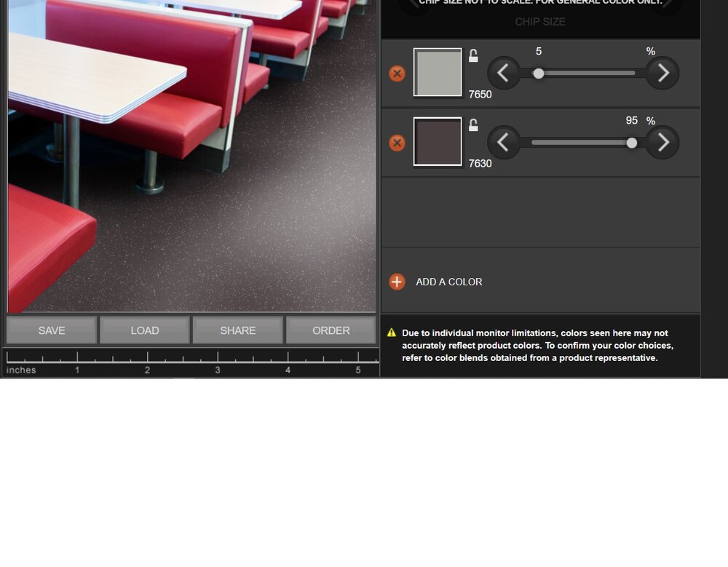Viewport: 728px width, 567px height.
Task: Click the 7650 color code label
Action: 480,95
